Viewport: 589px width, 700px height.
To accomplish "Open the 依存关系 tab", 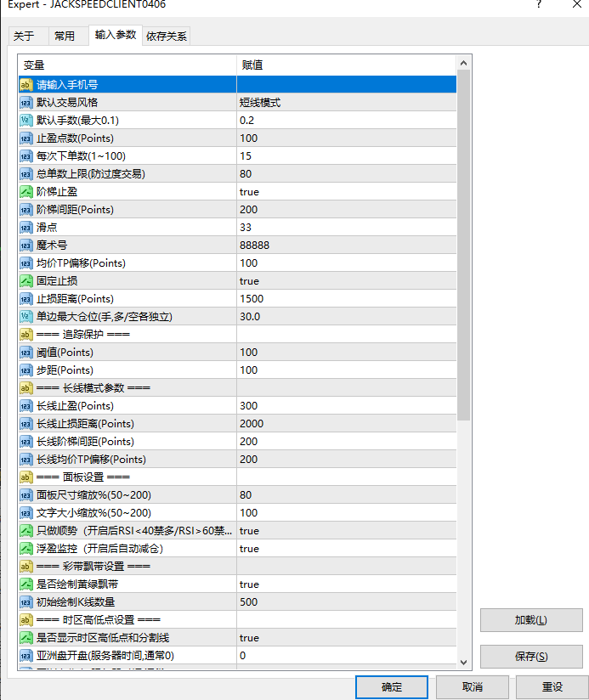I will (x=166, y=37).
